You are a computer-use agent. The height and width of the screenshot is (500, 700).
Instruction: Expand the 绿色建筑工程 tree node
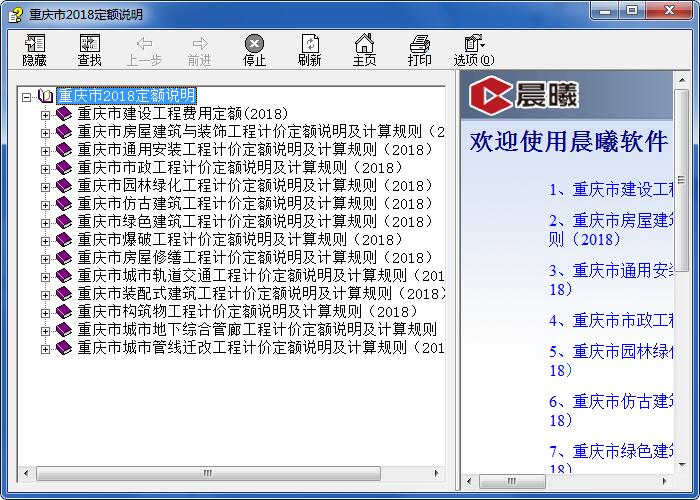click(45, 223)
